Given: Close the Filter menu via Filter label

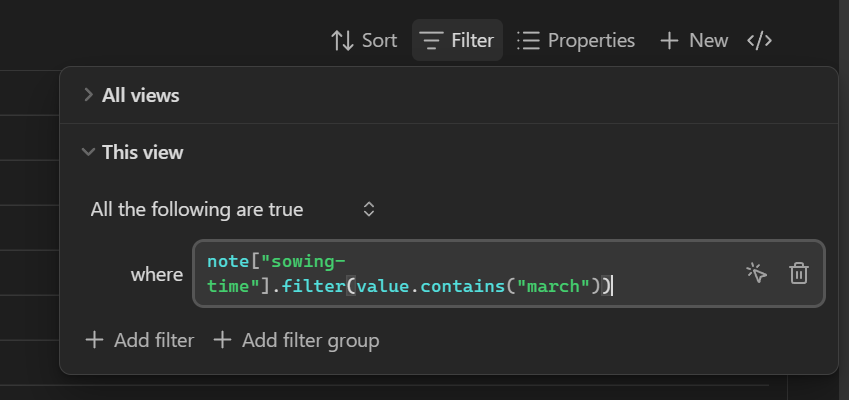Looking at the screenshot, I should point(472,41).
